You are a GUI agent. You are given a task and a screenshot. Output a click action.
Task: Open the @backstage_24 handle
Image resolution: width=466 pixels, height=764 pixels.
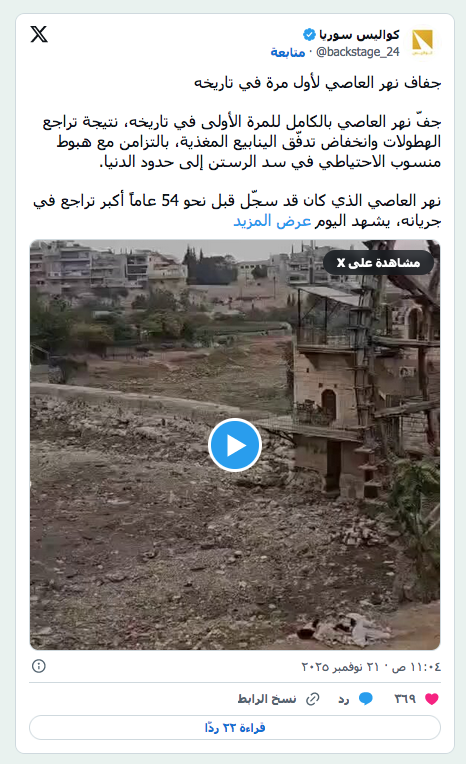coord(358,52)
